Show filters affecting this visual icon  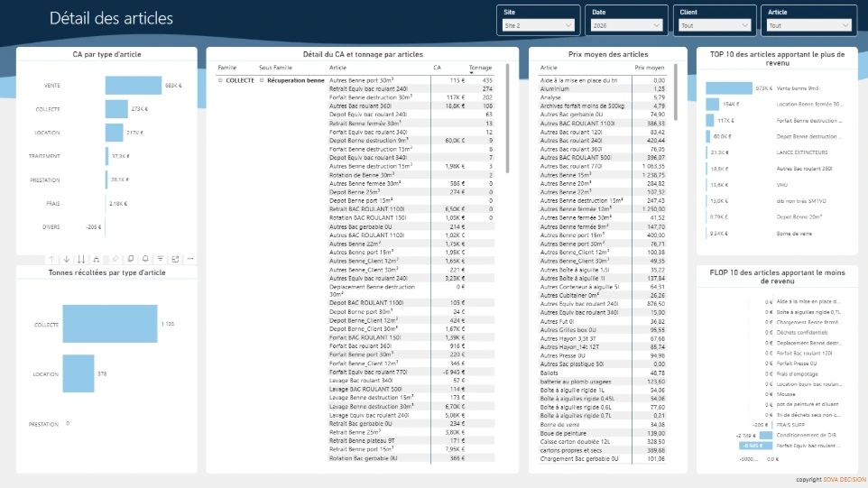160,259
